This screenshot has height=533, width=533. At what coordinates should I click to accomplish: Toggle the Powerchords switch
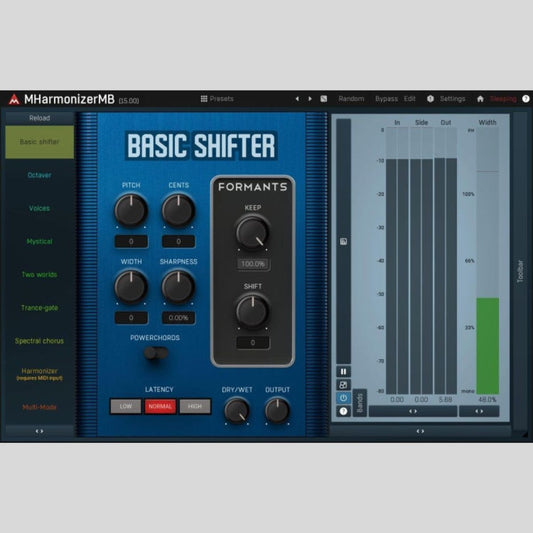[x=156, y=353]
